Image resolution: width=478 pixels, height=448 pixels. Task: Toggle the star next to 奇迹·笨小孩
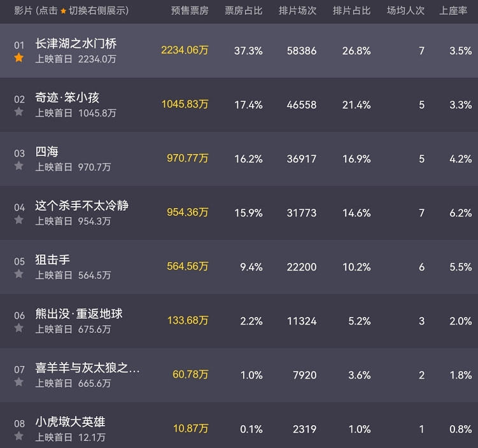coord(19,112)
